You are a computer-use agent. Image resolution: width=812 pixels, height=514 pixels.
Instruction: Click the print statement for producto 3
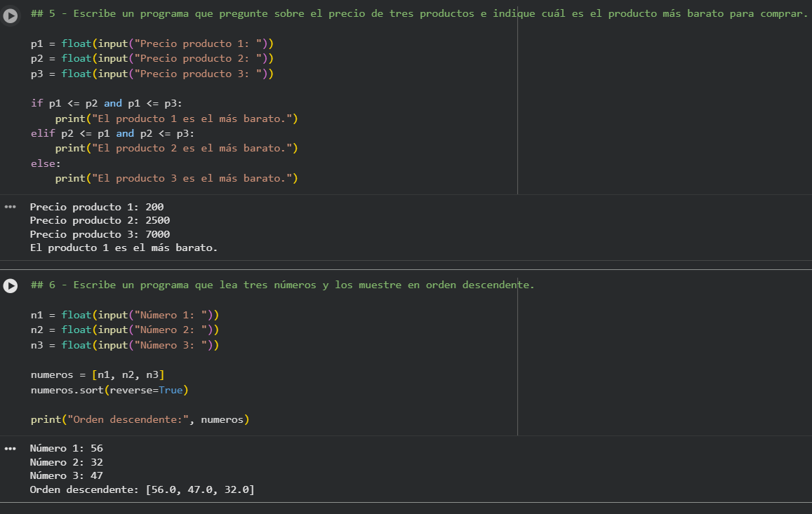pyautogui.click(x=176, y=178)
